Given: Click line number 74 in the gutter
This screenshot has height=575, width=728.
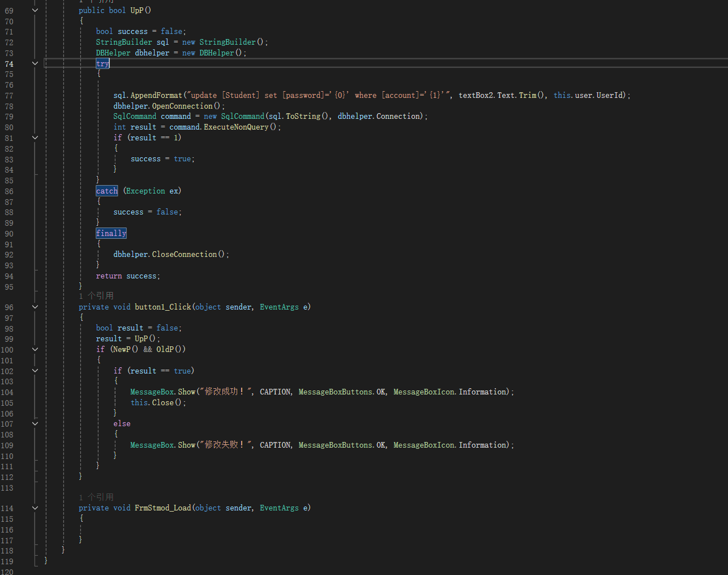Looking at the screenshot, I should coord(9,64).
